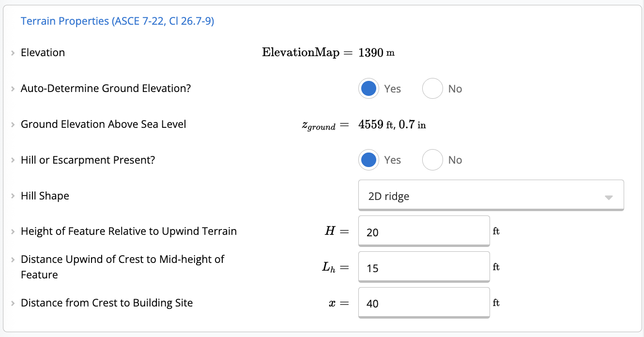Expand the Elevation row details
644x337 pixels.
(13, 53)
